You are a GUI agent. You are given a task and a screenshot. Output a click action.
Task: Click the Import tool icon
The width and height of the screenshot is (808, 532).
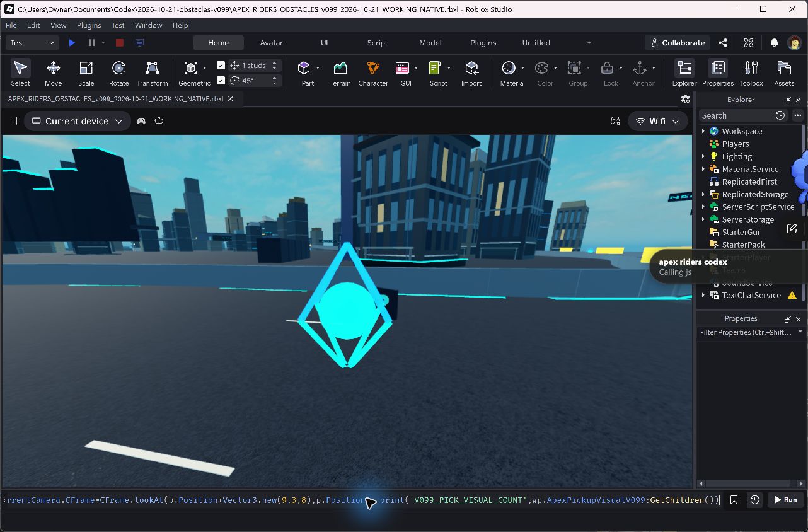click(x=471, y=68)
